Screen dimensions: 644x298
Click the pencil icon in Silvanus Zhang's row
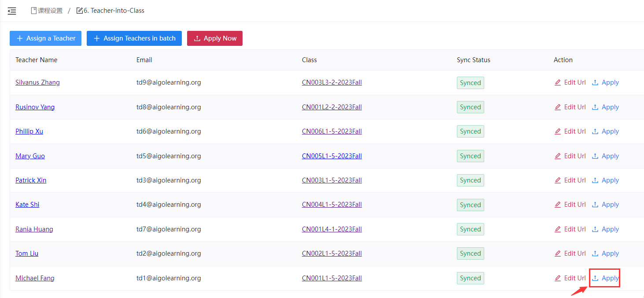pyautogui.click(x=558, y=82)
